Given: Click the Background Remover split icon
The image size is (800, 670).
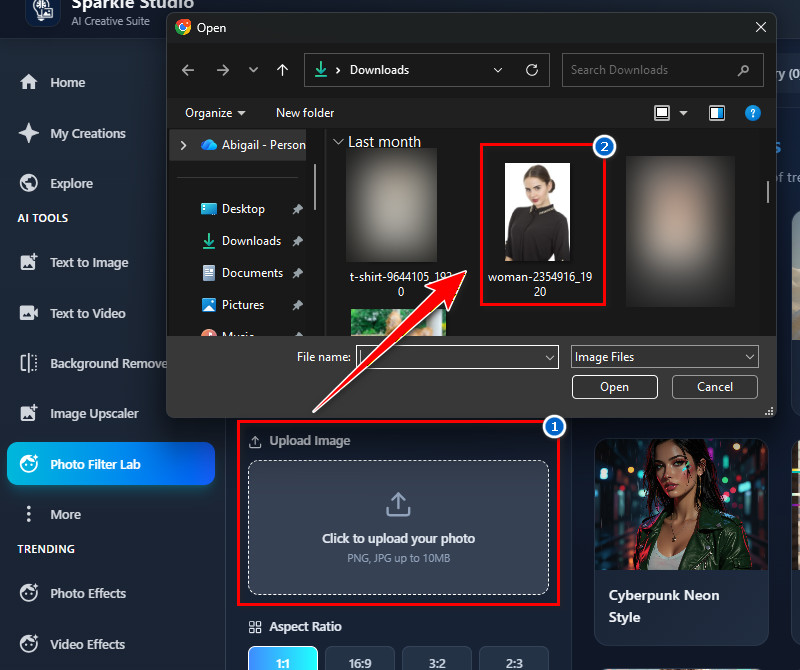Looking at the screenshot, I should [29, 363].
